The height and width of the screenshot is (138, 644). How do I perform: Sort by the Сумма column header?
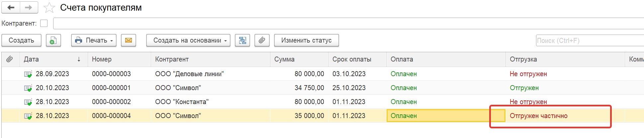tap(299, 59)
